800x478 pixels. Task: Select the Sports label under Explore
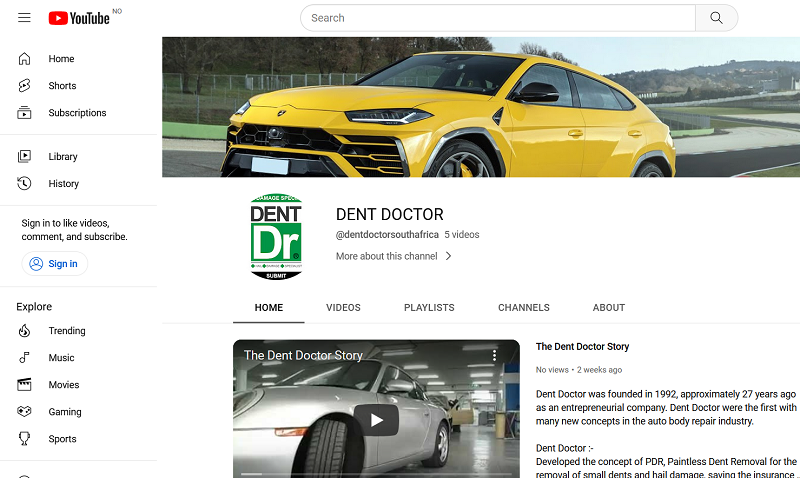click(62, 439)
